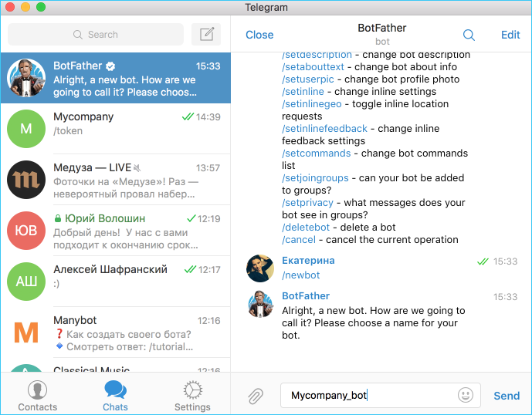Viewport: 532px width, 415px height.
Task: Open chat with Алексей Шафранский
Action: [116, 282]
